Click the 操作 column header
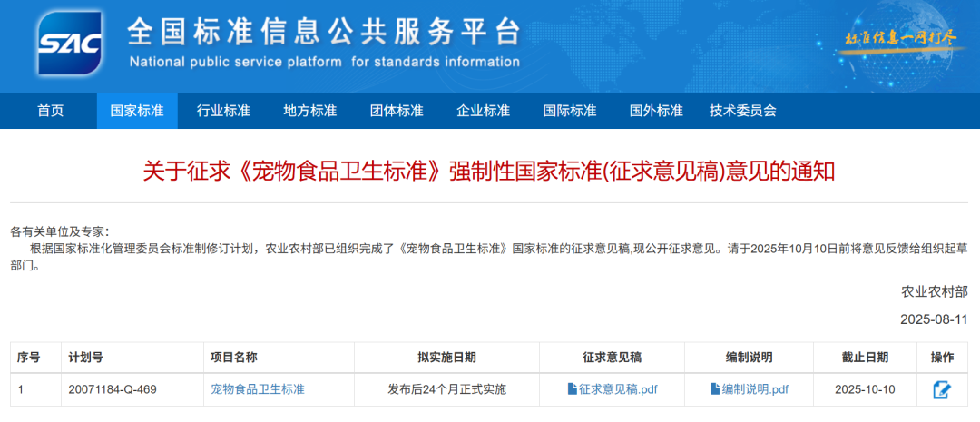This screenshot has height=422, width=980. pos(943,358)
